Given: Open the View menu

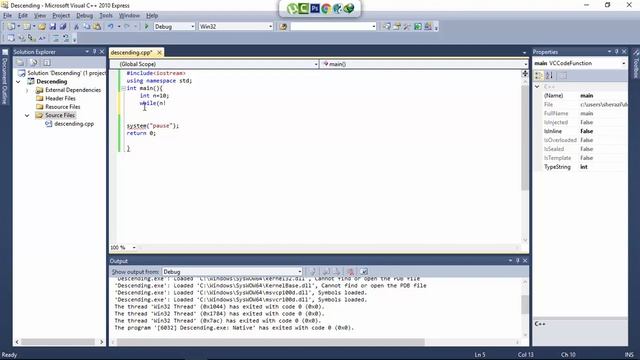Looking at the screenshot, I should tap(40, 16).
